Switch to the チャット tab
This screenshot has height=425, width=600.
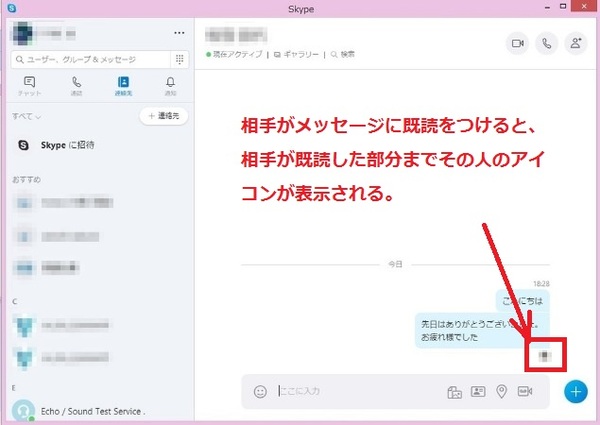pyautogui.click(x=29, y=86)
